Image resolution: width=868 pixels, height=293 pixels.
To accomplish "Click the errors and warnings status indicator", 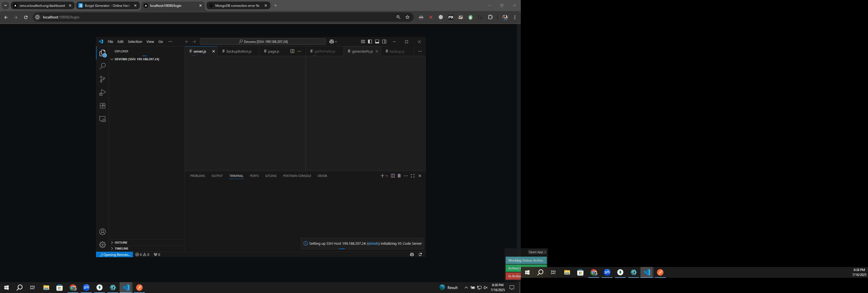I will (142, 254).
